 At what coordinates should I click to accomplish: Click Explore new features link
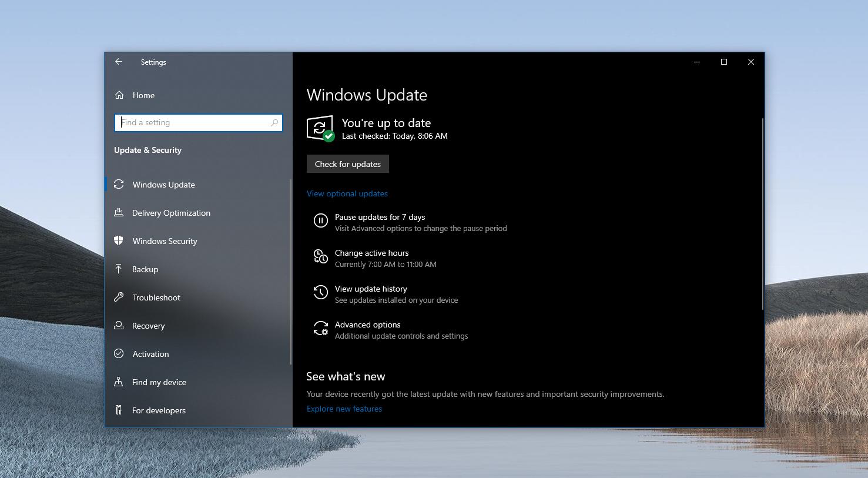click(344, 409)
